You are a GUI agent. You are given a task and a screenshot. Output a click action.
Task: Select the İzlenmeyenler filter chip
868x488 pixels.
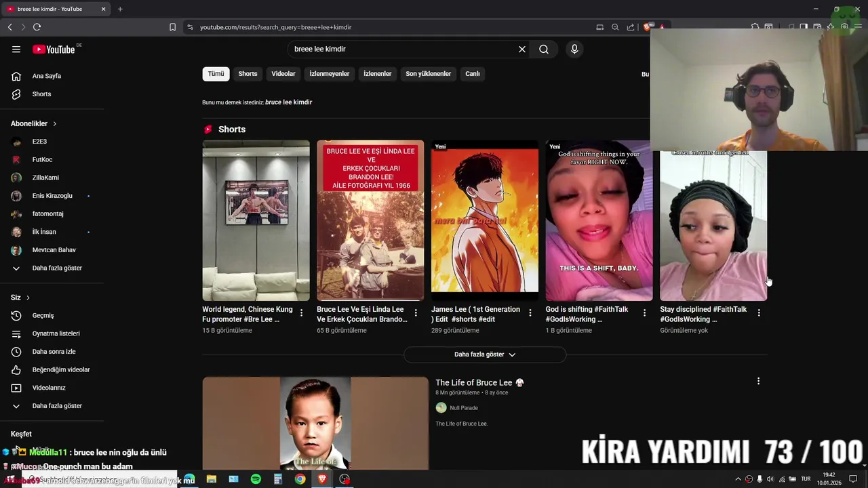point(330,74)
